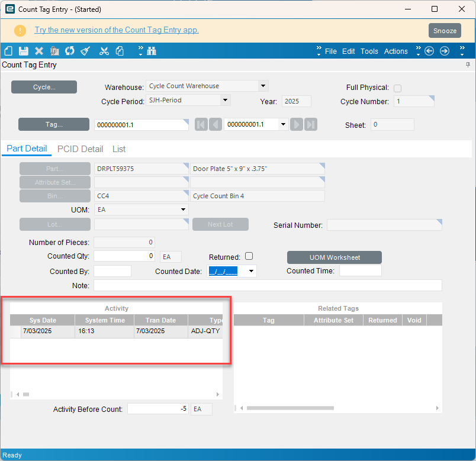
Task: Click the Attribute Set column header
Action: pos(333,320)
